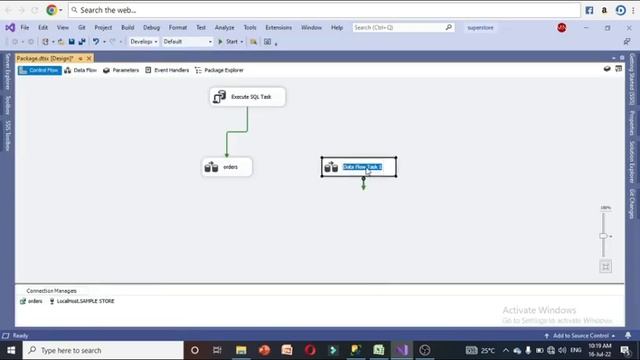Open the Project menu
The width and height of the screenshot is (640, 360).
(103, 27)
